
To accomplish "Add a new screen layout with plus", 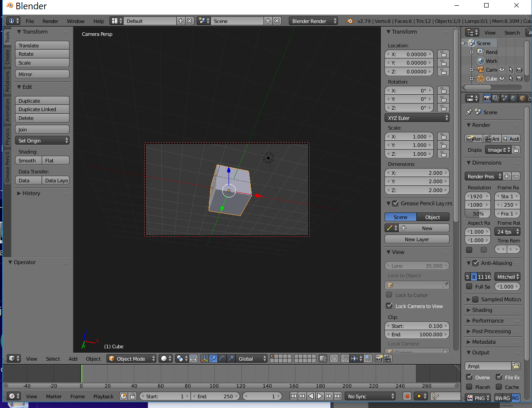I will 181,21.
